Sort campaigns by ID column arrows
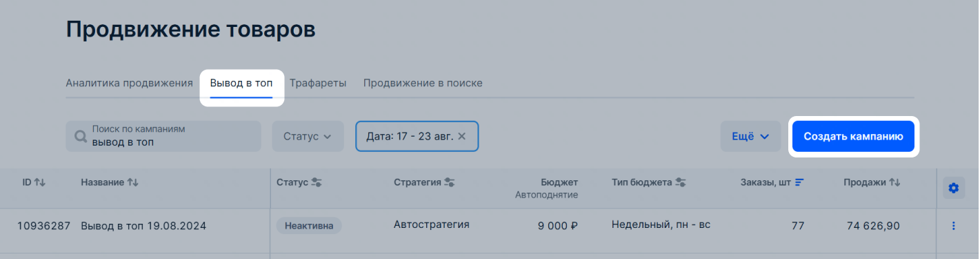Screen dimensions: 980x259 click(40, 182)
